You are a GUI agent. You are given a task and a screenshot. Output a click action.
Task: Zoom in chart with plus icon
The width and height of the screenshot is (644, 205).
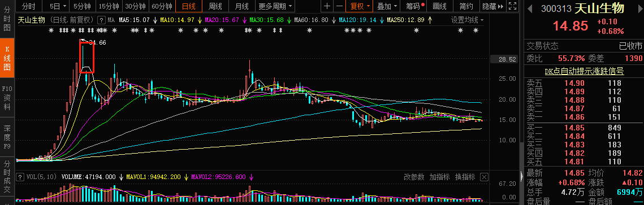[326, 6]
